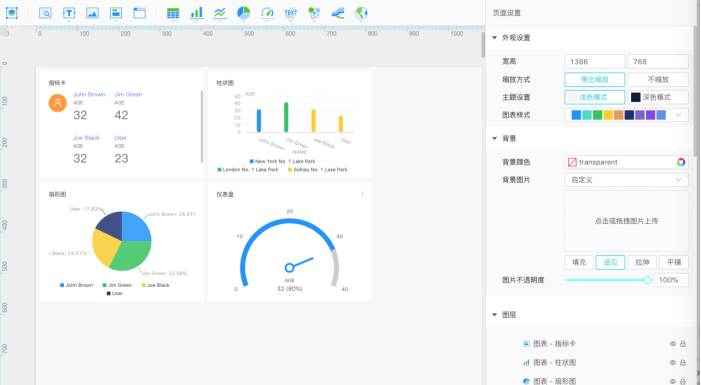Collapse the 图层 section
The height and width of the screenshot is (385, 701).
click(x=494, y=315)
